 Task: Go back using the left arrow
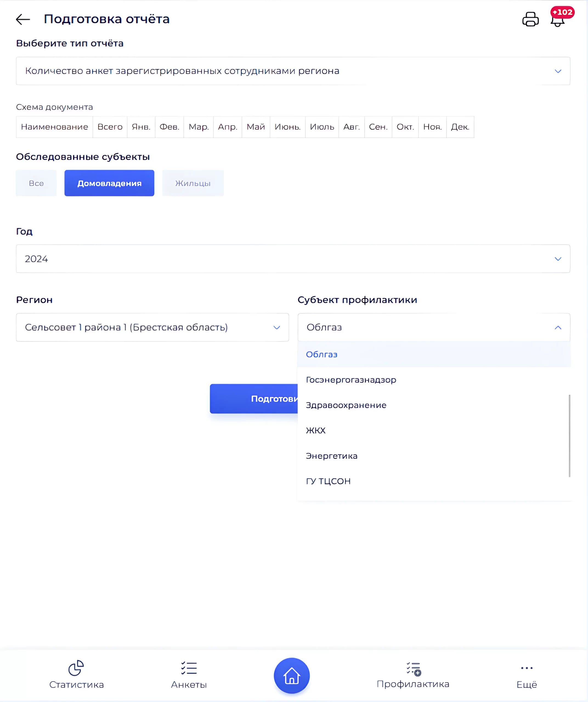(23, 19)
